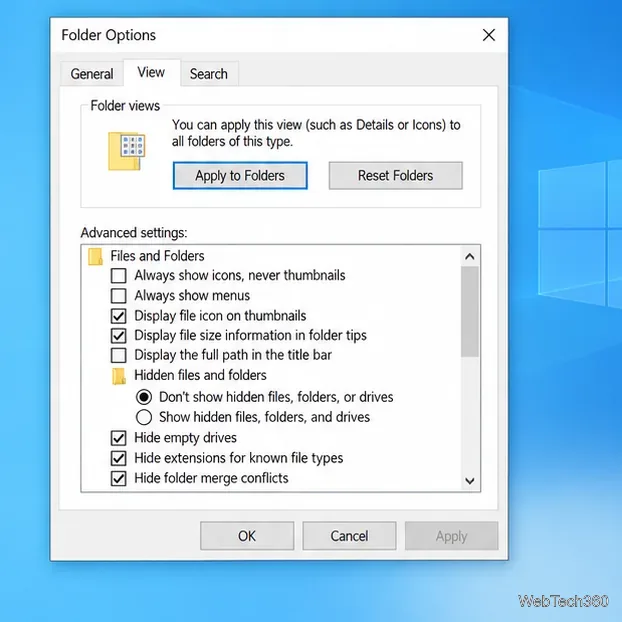Click 'Display the full path in the title bar' text
The width and height of the screenshot is (622, 622).
pyautogui.click(x=233, y=355)
